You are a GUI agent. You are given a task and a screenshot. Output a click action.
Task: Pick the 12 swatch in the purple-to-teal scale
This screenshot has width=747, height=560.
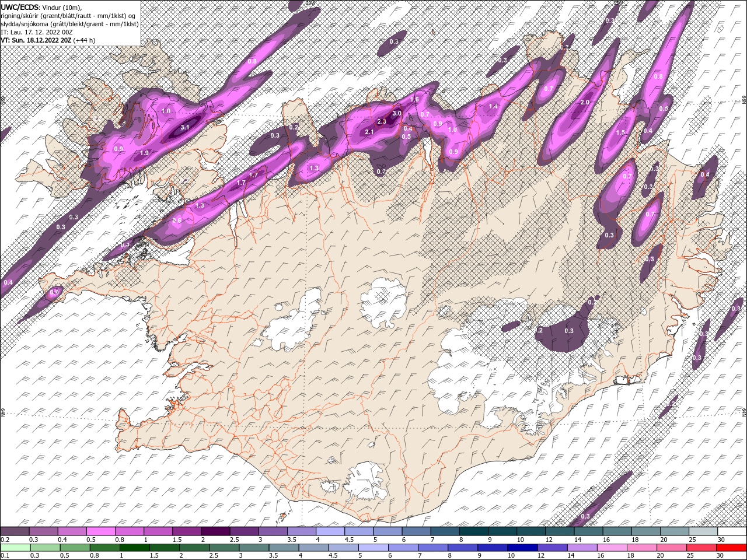560,531
